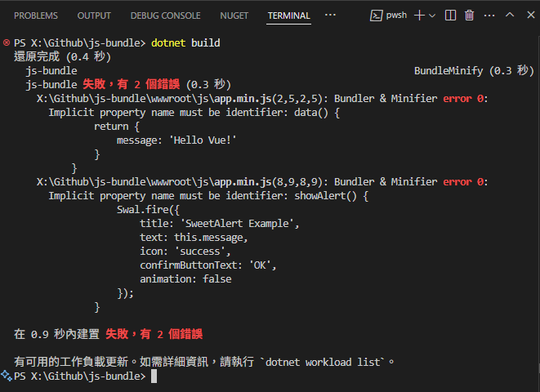Screen dimensions: 540x392
Task: Split the terminal pane
Action: 452,15
